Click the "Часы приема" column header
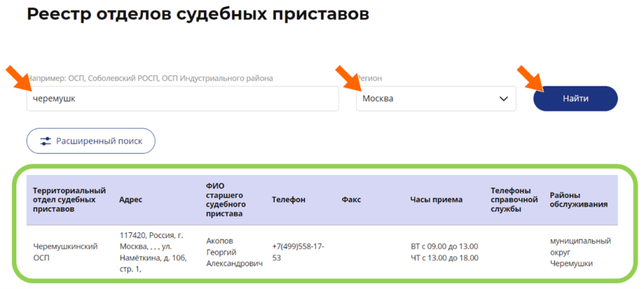This screenshot has width=644, height=289. tap(436, 200)
